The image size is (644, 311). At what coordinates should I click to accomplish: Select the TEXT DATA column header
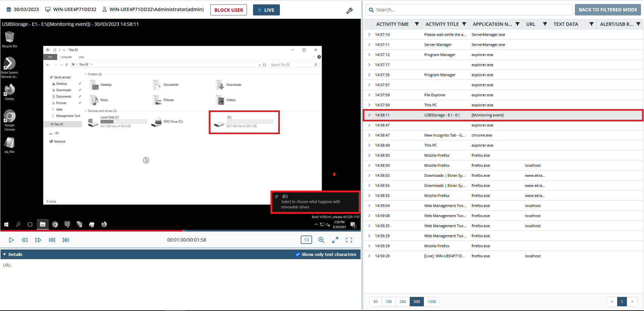click(x=566, y=24)
